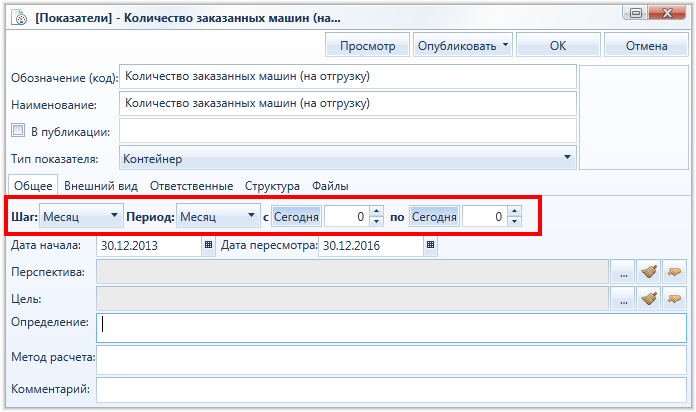Decrease the start offset spinner value

click(x=376, y=221)
